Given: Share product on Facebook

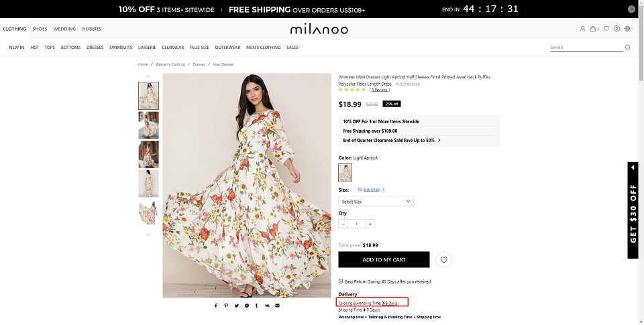Looking at the screenshot, I should (x=216, y=306).
